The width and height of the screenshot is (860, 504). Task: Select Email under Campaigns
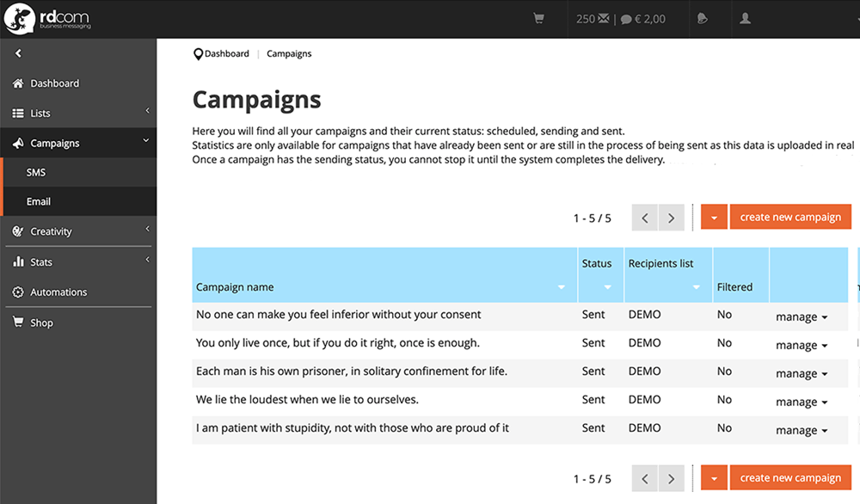pos(39,201)
